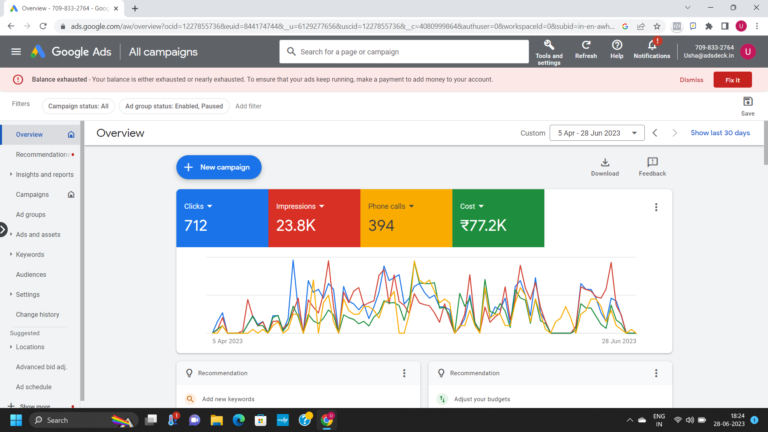Image resolution: width=768 pixels, height=432 pixels.
Task: Click the browser address bar
Action: (342, 26)
